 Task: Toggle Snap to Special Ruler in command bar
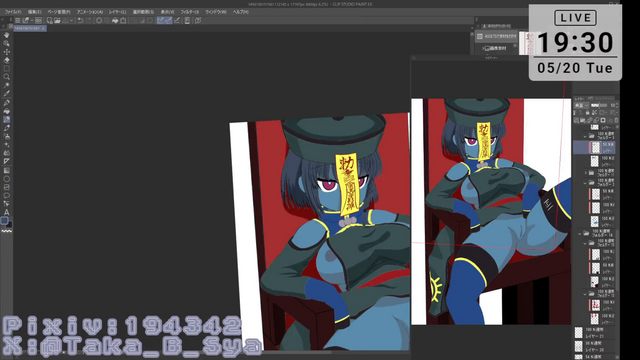click(168, 20)
